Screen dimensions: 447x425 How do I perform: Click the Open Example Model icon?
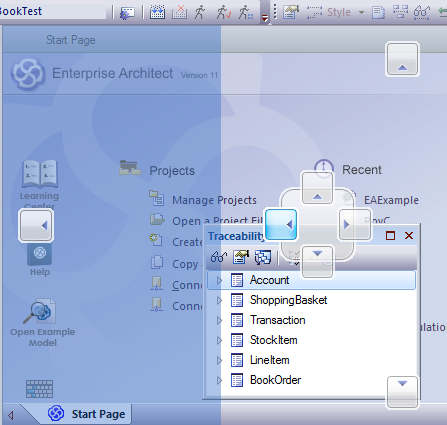point(40,311)
